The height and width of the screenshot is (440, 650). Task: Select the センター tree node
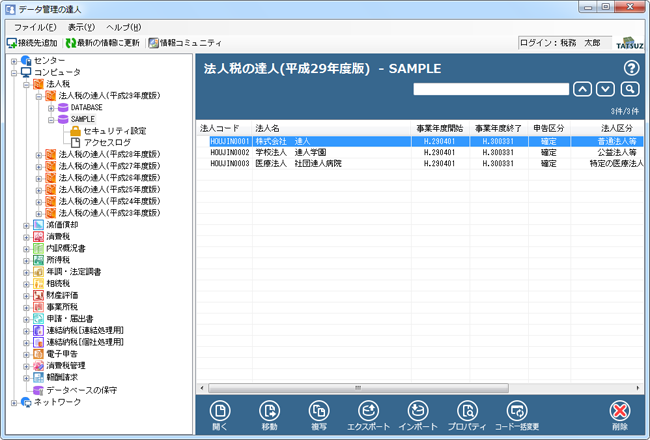[x=49, y=61]
